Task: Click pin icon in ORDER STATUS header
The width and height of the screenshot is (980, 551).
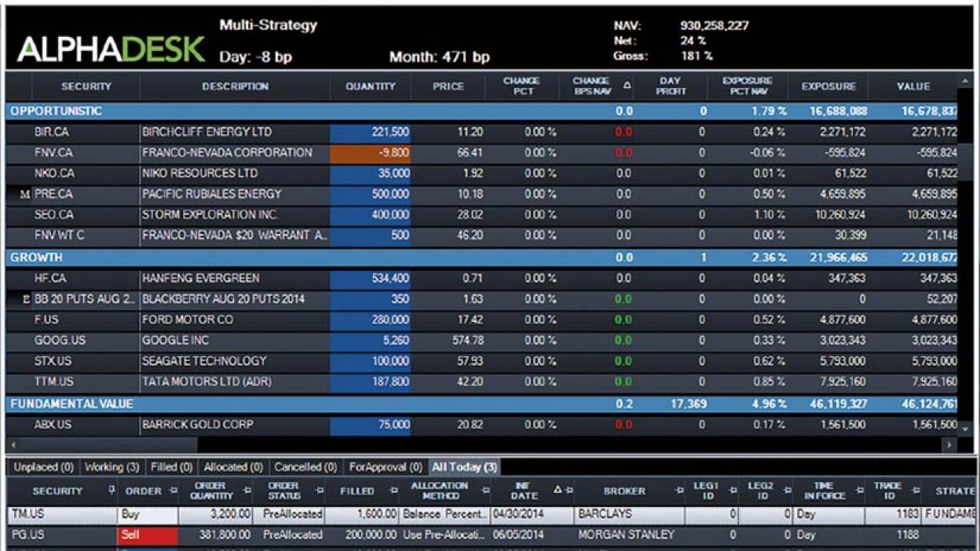Action: 320,491
